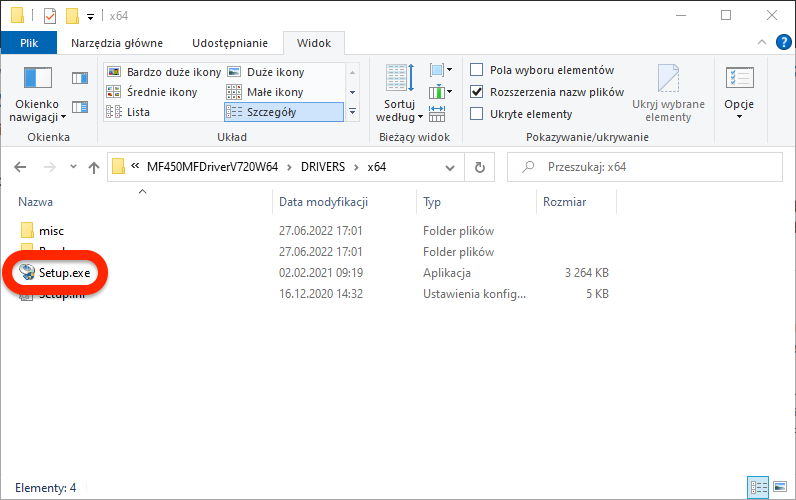
Task: Select the misc folder
Action: (51, 231)
